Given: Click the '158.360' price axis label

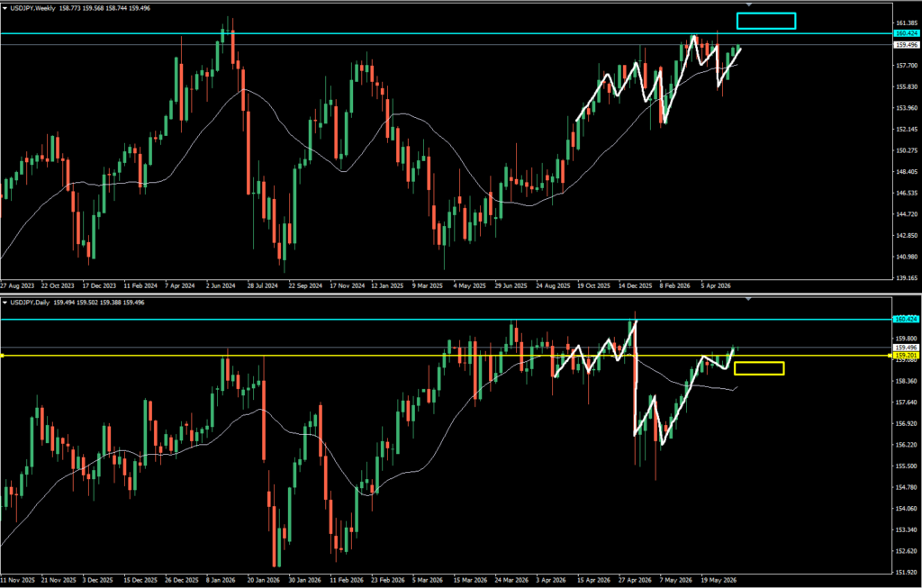Looking at the screenshot, I should tap(908, 381).
